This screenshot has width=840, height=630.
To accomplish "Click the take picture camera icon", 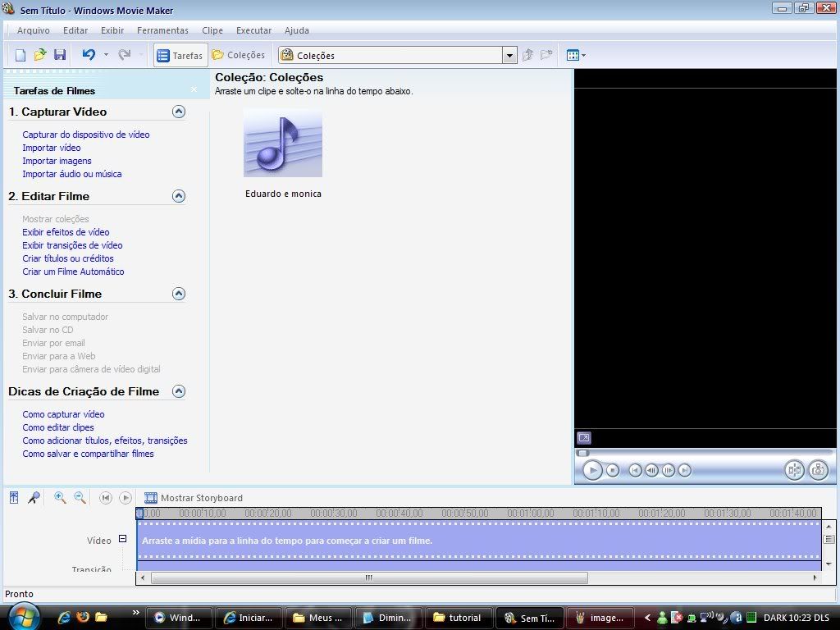I will coord(817,470).
